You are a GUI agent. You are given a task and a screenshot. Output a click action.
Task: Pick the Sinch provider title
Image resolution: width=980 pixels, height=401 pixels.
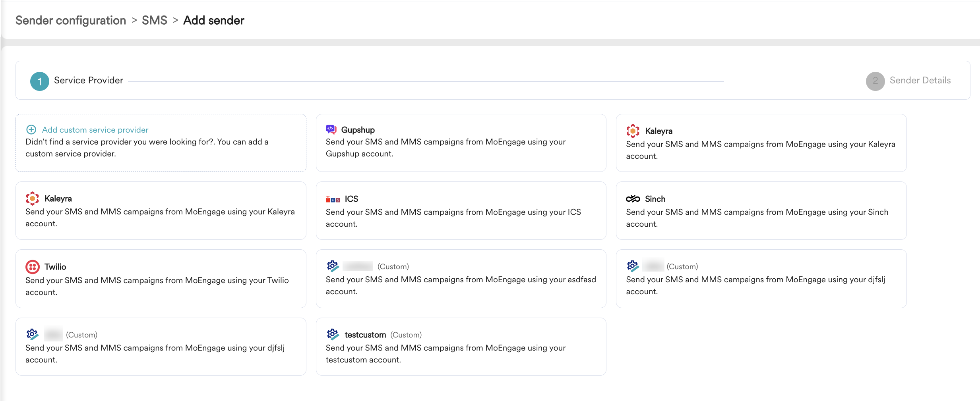655,199
